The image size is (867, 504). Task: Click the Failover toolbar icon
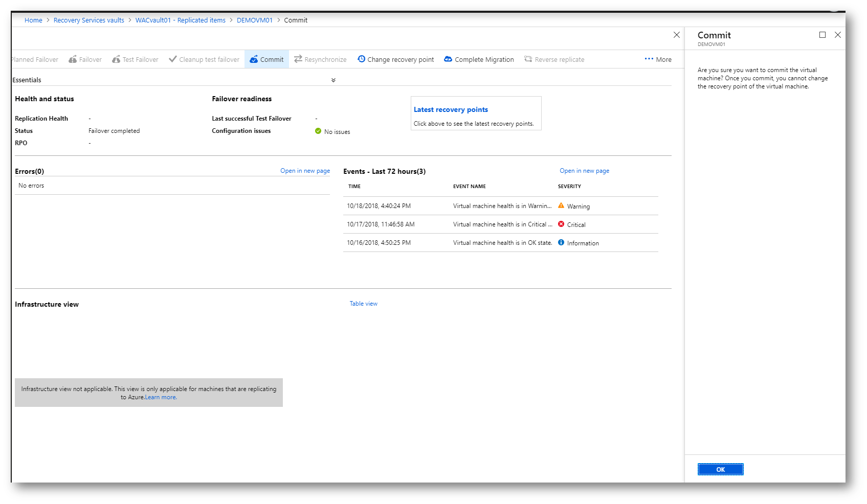(x=73, y=59)
